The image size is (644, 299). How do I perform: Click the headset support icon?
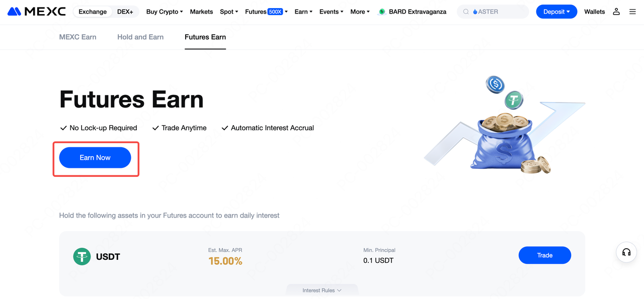point(626,252)
